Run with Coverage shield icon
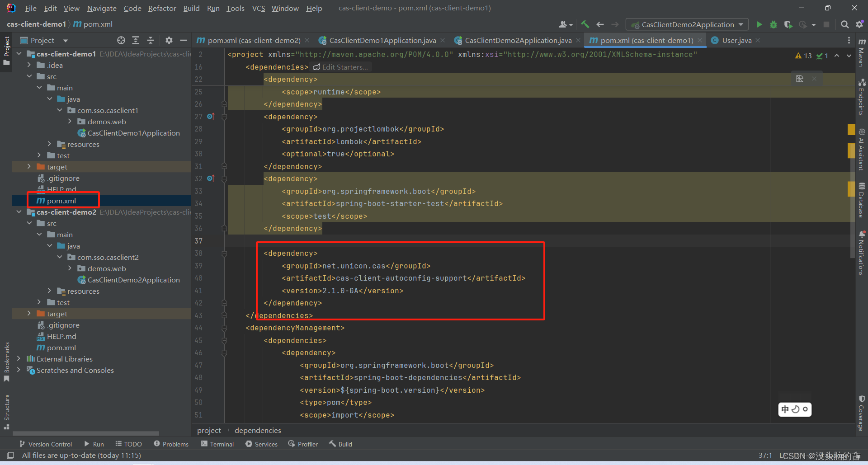This screenshot has width=868, height=465. point(788,24)
